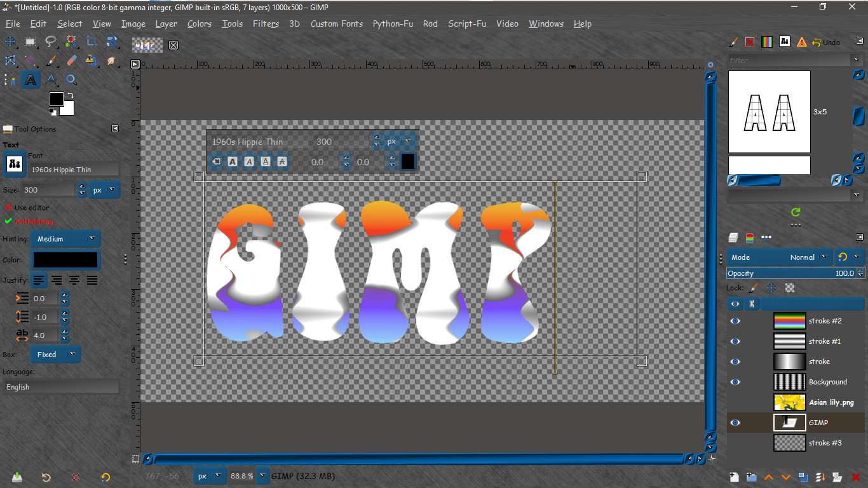
Task: Delete the selected layer
Action: [x=855, y=477]
